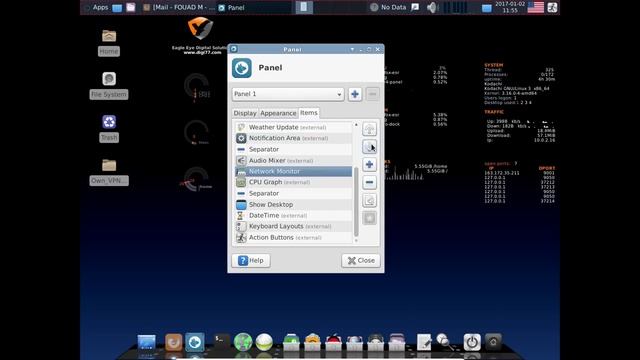
Task: Open File System desktop icon
Action: coord(109,86)
